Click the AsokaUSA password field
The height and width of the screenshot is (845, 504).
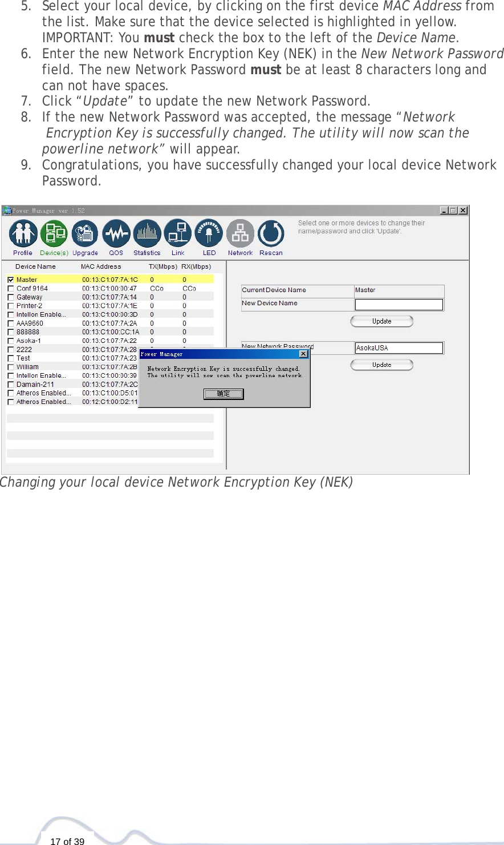click(x=398, y=347)
